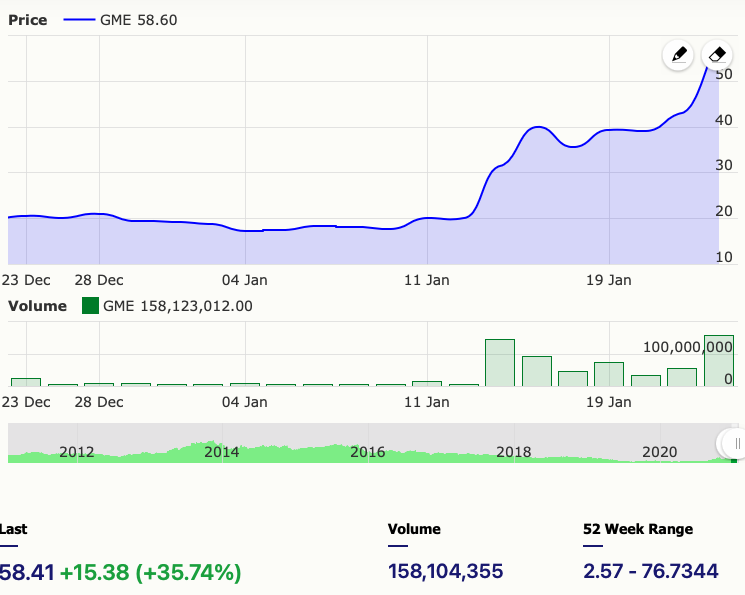Click the 52 Week Range heading
Image resolution: width=745 pixels, height=595 pixels.
coord(638,529)
